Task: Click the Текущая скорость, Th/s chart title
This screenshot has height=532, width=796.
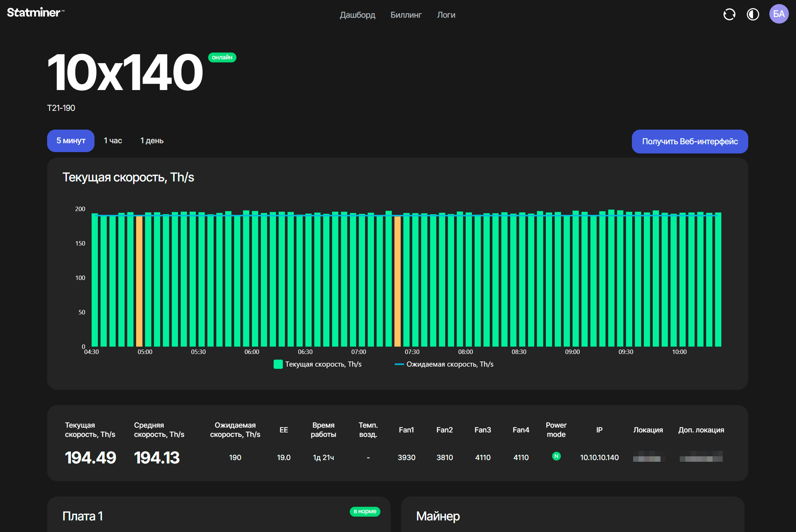Action: pos(128,177)
